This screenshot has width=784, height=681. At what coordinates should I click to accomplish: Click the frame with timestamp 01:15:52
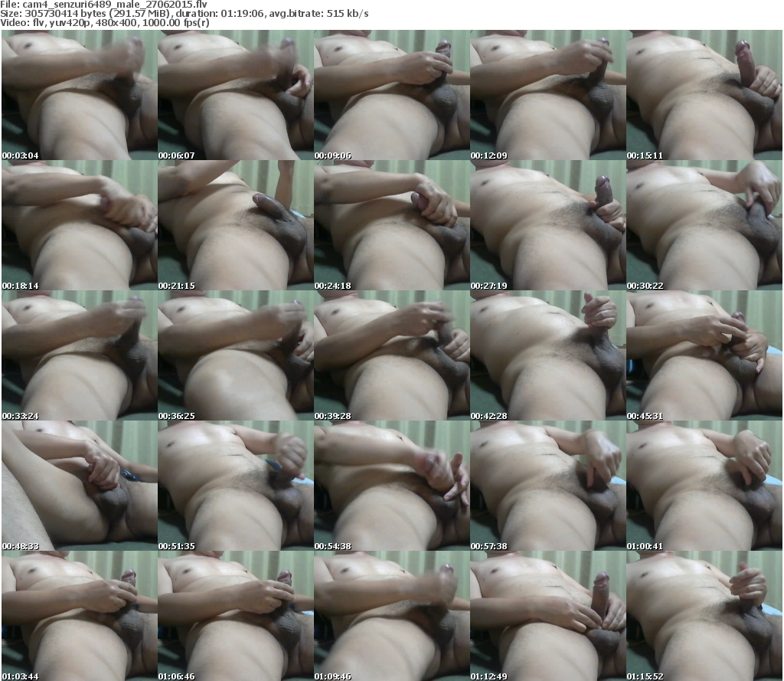[x=704, y=616]
